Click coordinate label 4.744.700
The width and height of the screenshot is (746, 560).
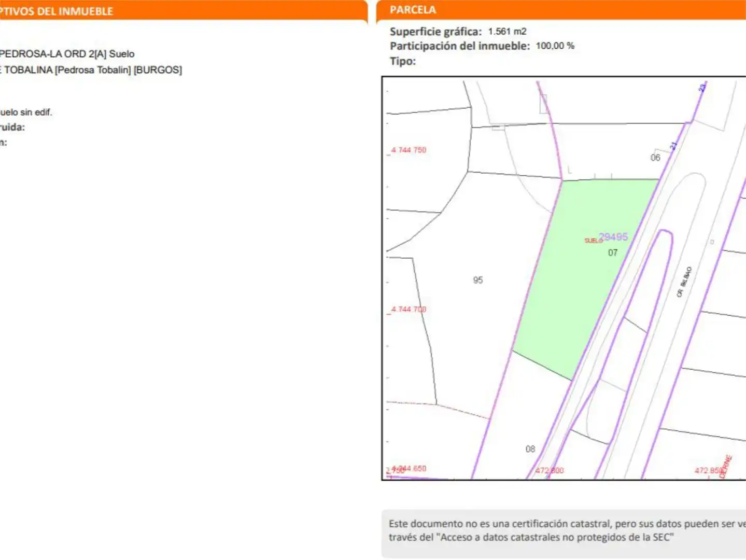point(408,310)
